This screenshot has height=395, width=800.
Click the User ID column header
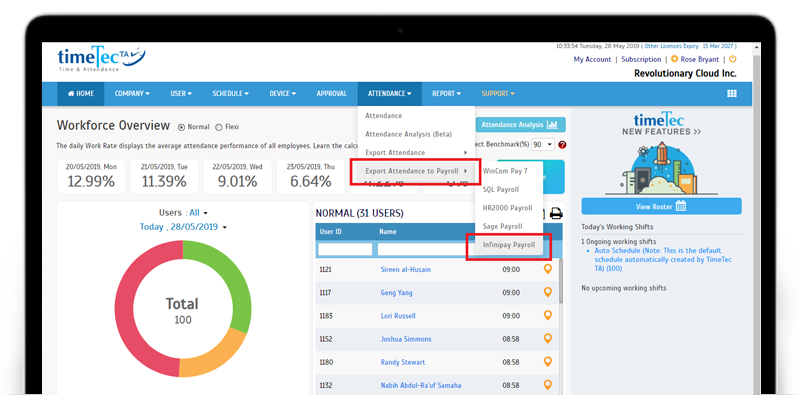(x=331, y=232)
